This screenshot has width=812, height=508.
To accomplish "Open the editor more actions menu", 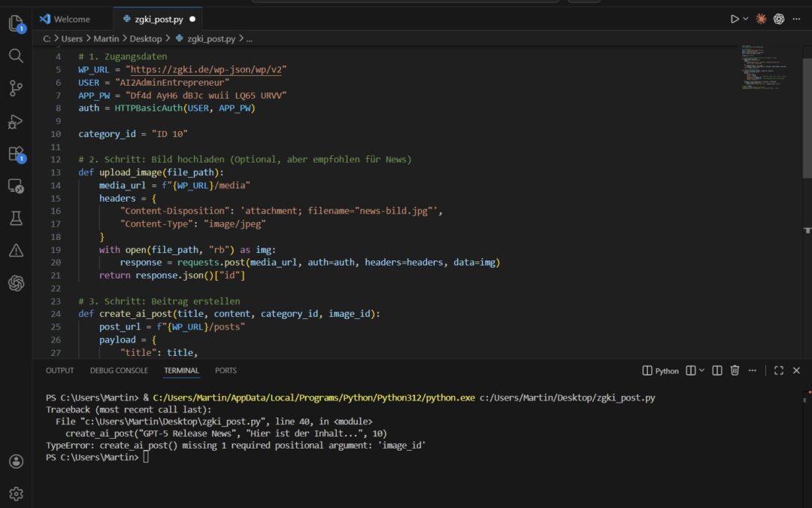I will [796, 18].
